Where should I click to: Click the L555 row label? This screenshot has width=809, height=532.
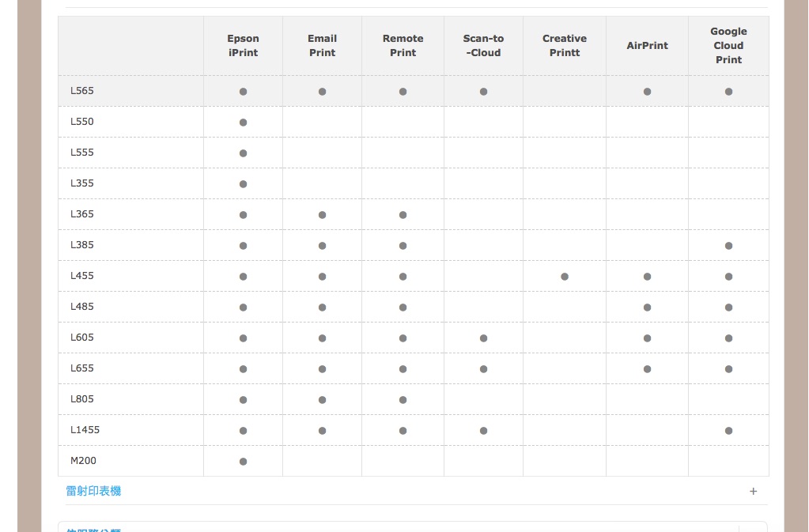[82, 153]
